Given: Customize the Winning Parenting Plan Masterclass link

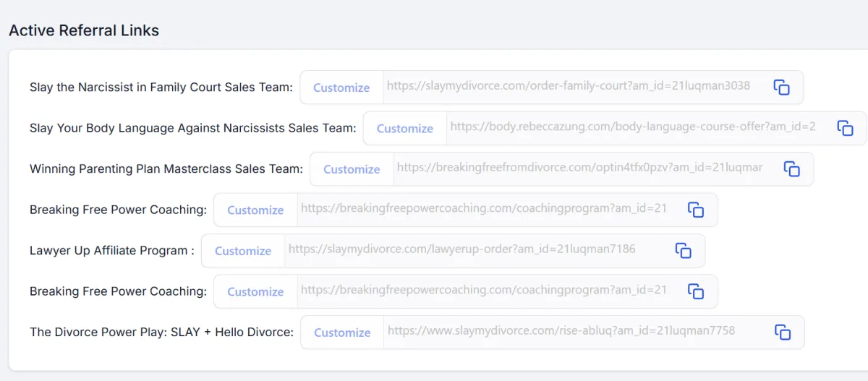Looking at the screenshot, I should pyautogui.click(x=352, y=169).
